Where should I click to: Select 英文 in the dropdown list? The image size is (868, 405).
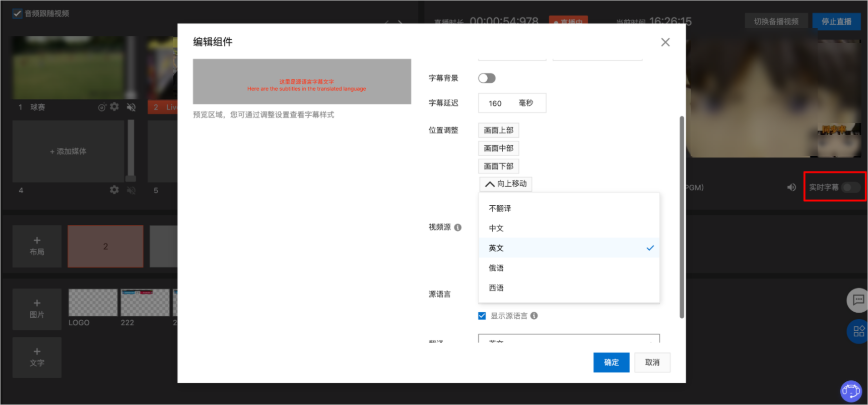click(569, 248)
